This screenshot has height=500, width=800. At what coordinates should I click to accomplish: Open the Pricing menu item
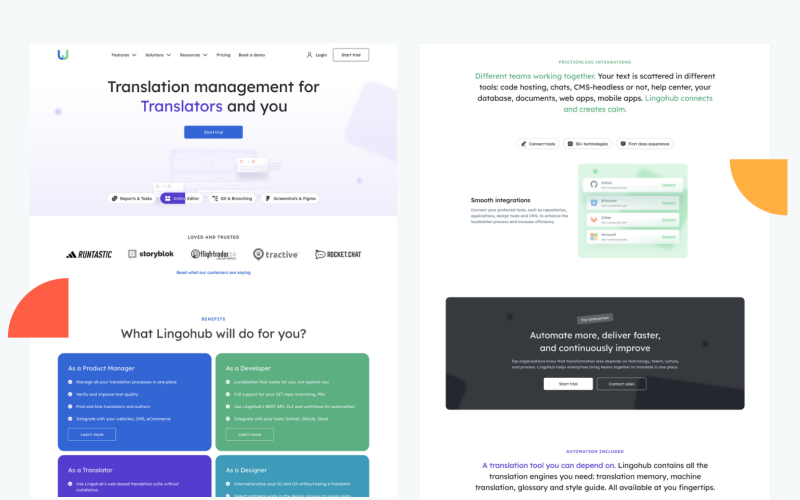click(223, 55)
